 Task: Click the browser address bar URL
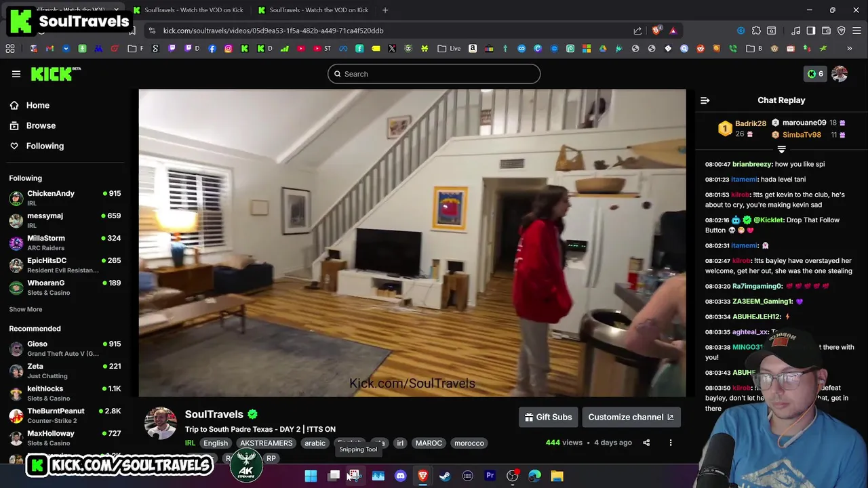click(x=273, y=30)
